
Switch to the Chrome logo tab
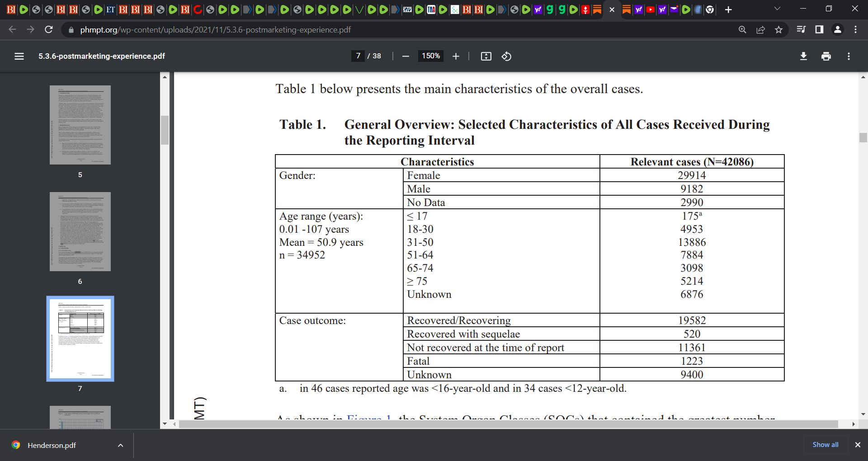pyautogui.click(x=710, y=9)
